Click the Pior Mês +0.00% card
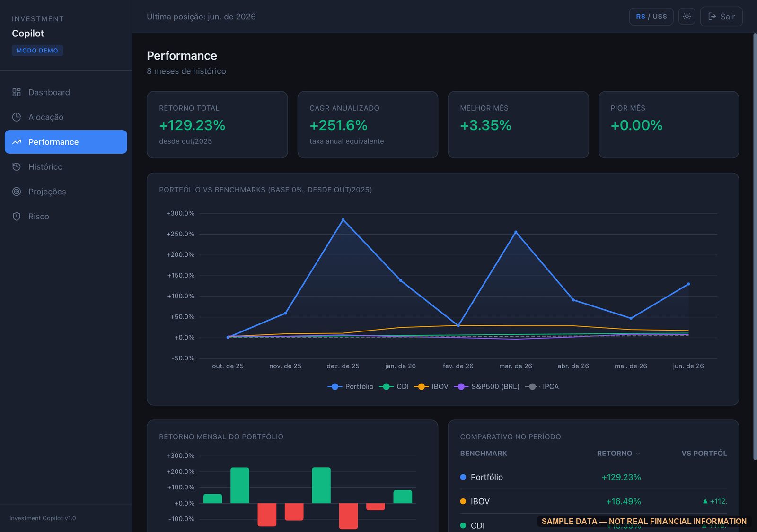Screen dimensions: 757x532 tap(669, 125)
